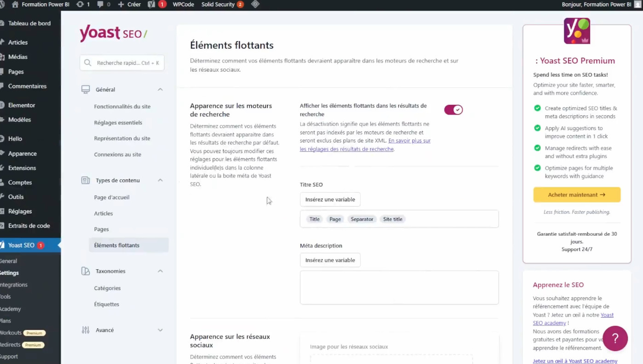The width and height of the screenshot is (643, 364).
Task: Open the Formation Power BI site home link
Action: 40,5
